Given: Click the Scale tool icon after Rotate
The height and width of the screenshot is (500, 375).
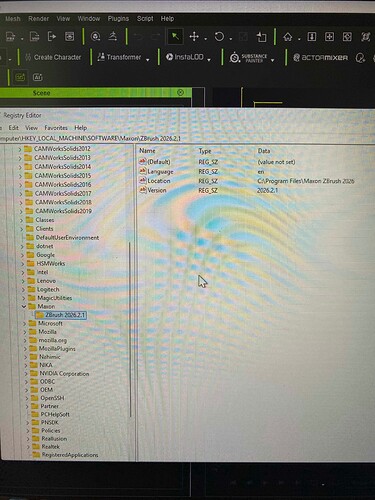Looking at the screenshot, I should click(244, 37).
